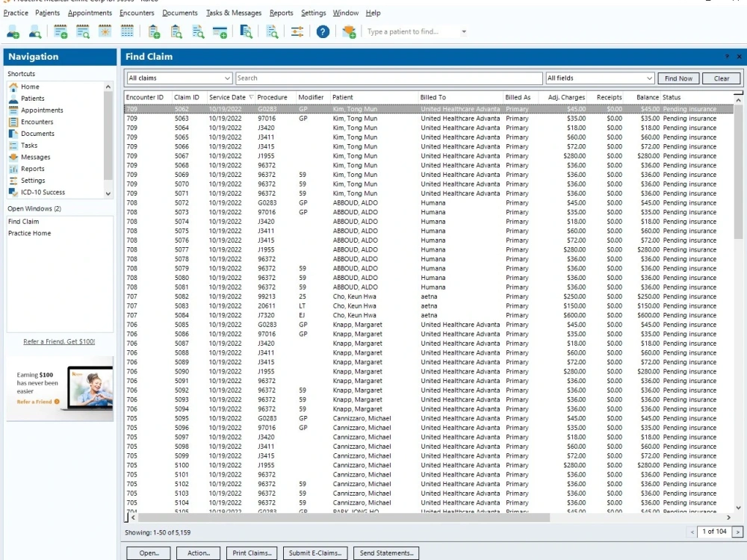Click the Print Claims... button

point(252,553)
